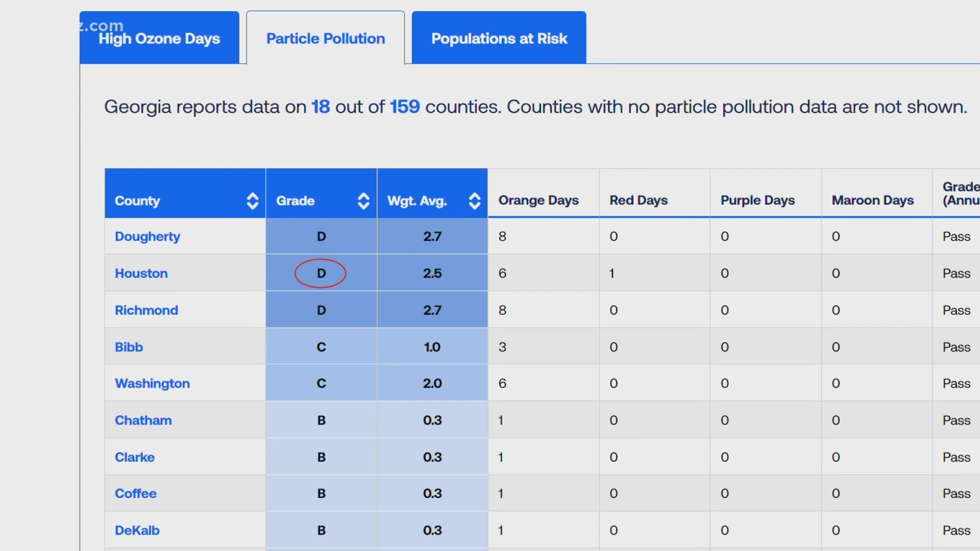Click Bibb's grade C cell
This screenshot has width=980, height=551.
321,347
